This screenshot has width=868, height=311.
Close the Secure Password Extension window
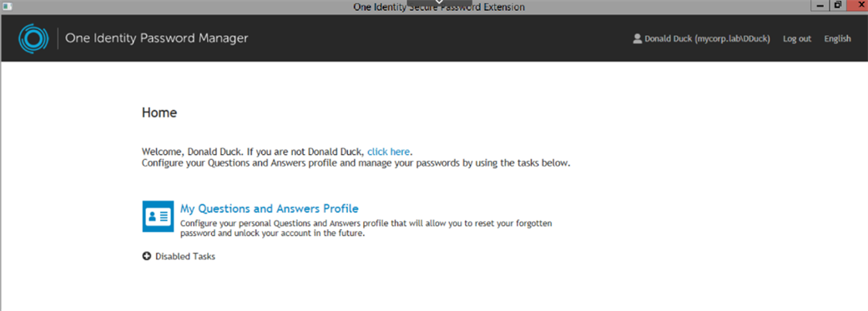856,6
